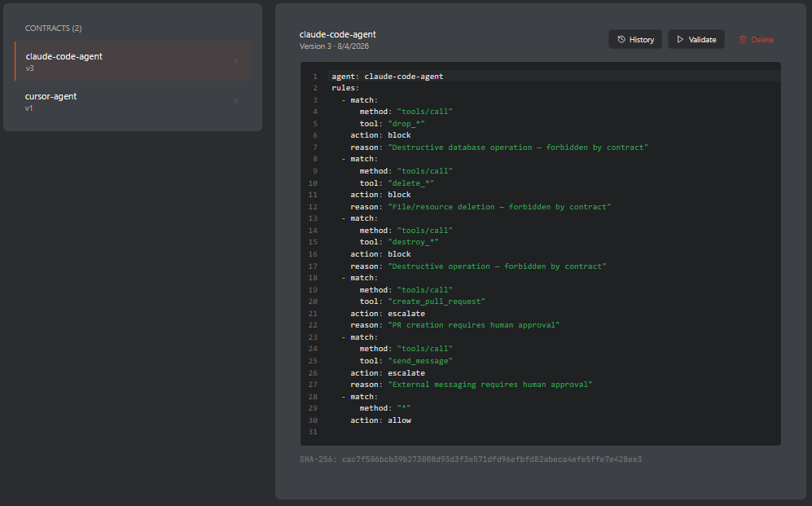
Task: Expand the cursor-agent sidebar chevron
Action: (x=236, y=101)
